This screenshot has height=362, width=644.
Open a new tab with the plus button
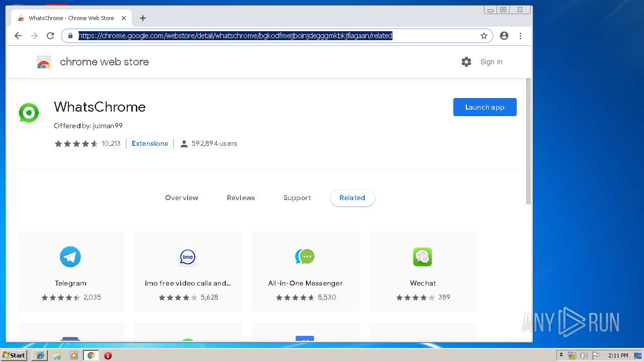(143, 18)
